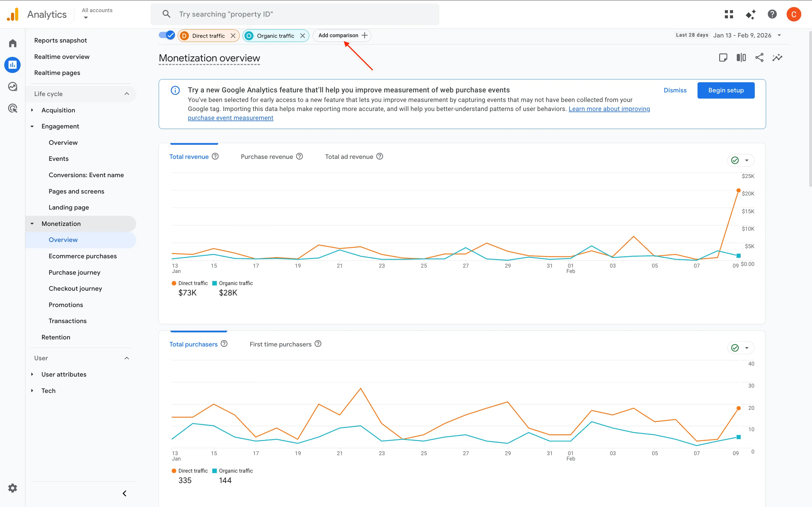Open the Home page from the left rail

[x=12, y=43]
